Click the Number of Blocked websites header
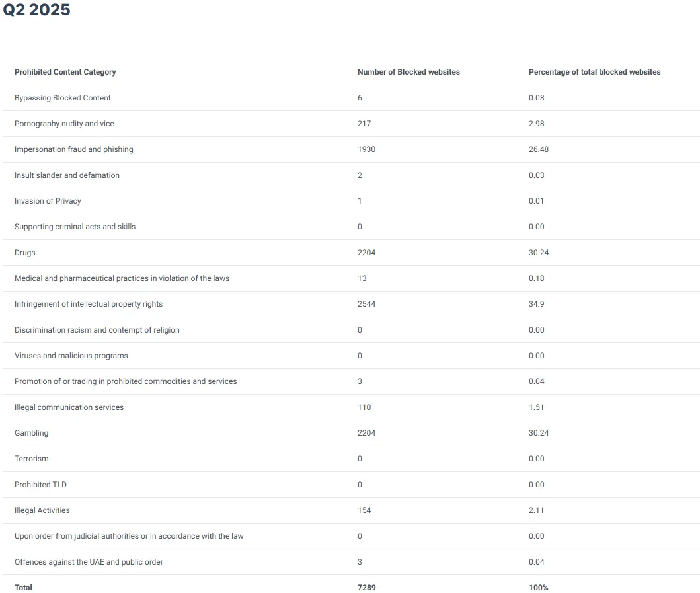 pyautogui.click(x=408, y=72)
